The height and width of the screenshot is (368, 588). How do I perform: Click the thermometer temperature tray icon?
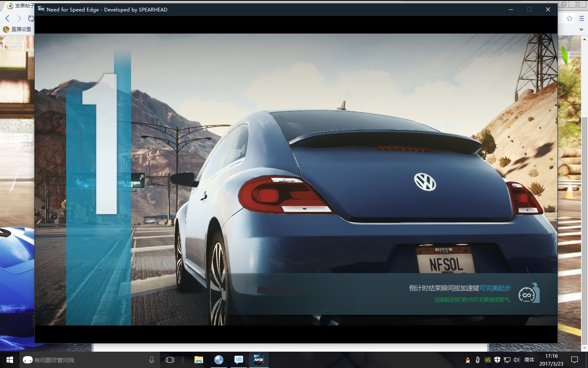(x=478, y=360)
